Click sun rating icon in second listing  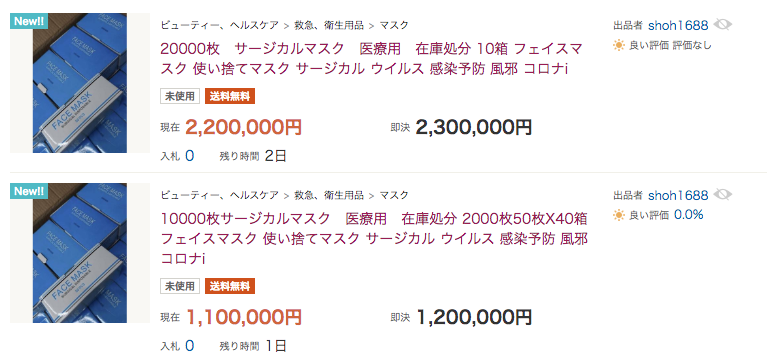[619, 215]
